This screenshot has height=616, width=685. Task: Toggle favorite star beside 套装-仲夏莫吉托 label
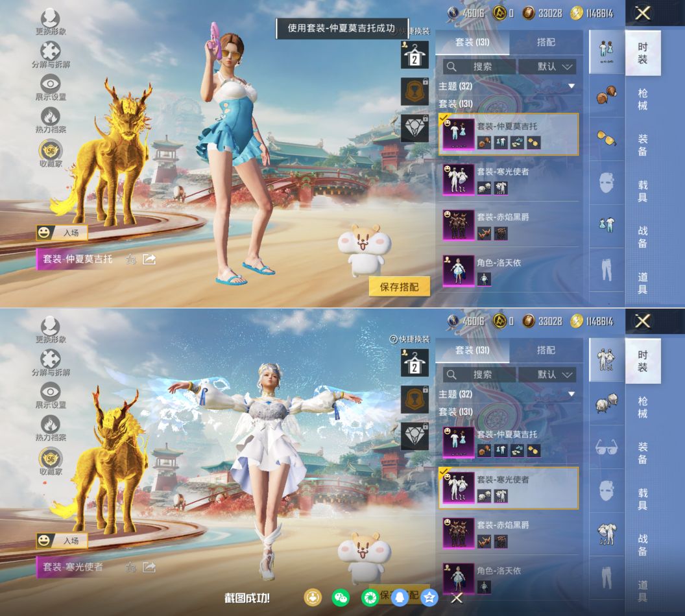[x=130, y=259]
